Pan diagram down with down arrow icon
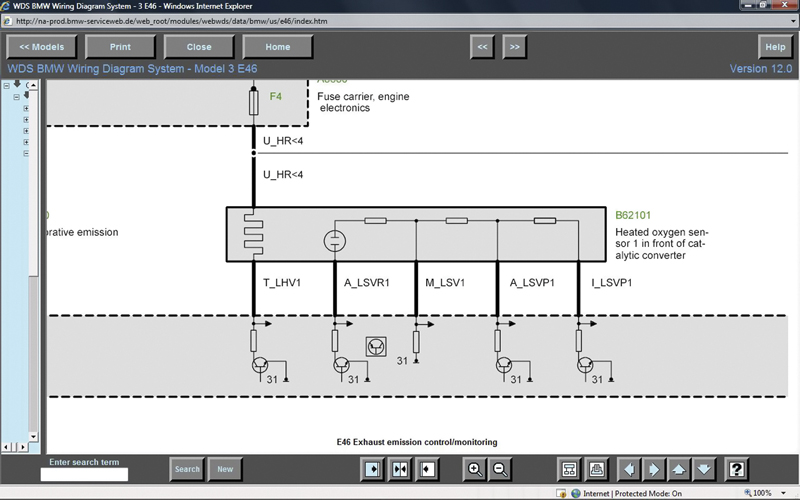 pos(704,469)
